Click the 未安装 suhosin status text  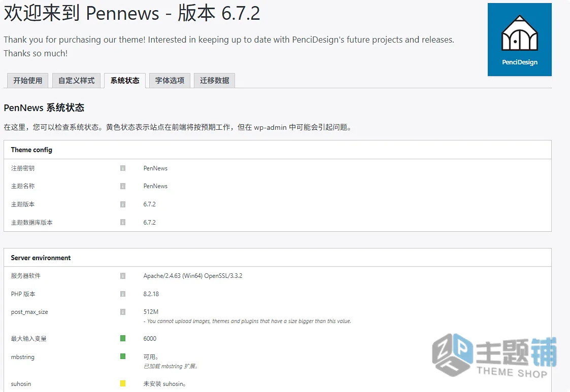click(164, 384)
